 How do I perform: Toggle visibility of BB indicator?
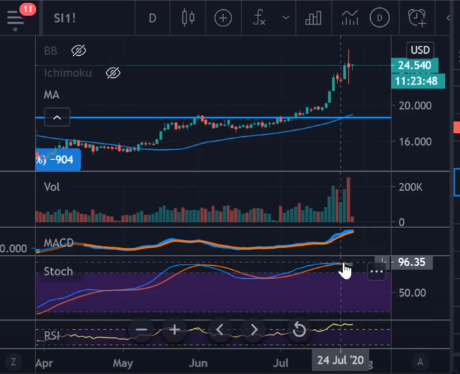click(79, 51)
